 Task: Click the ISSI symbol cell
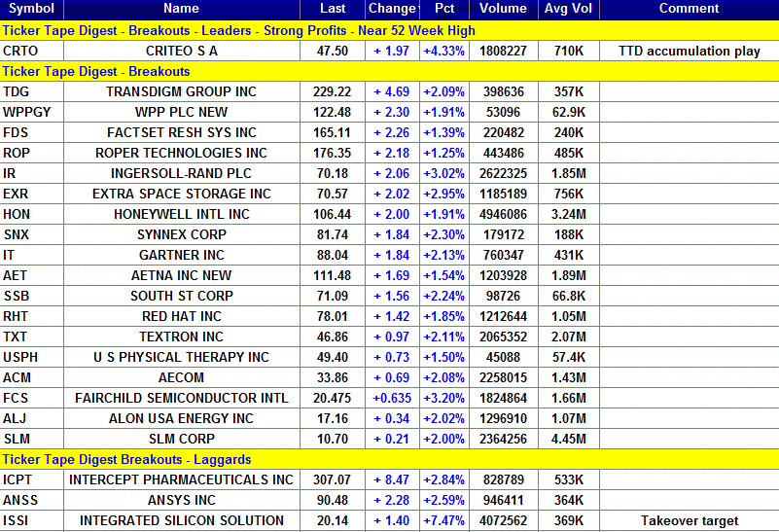tap(31, 520)
